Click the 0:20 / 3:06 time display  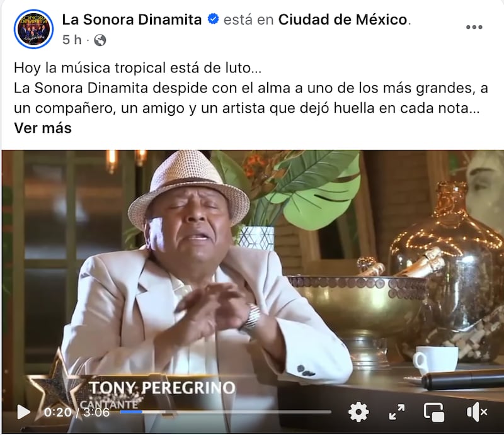(x=77, y=412)
